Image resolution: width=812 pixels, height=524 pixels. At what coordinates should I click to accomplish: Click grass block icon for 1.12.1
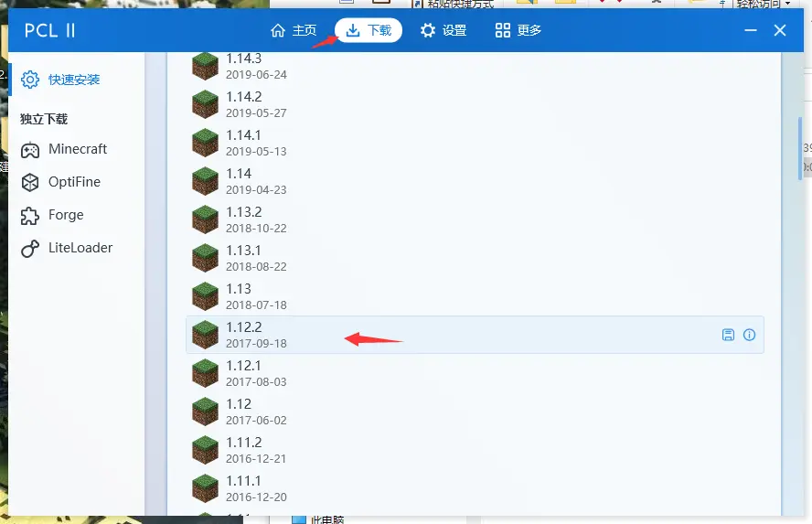pyautogui.click(x=205, y=373)
